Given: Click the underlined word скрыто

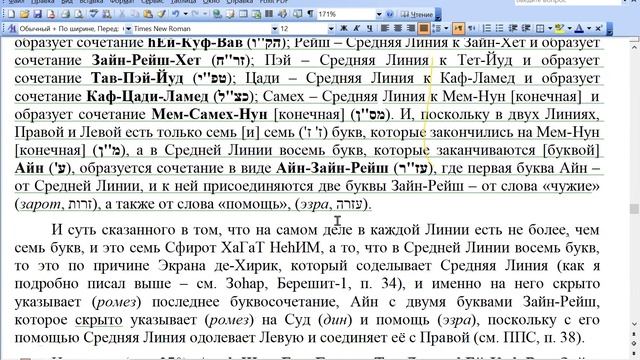Looking at the screenshot, I should (x=98, y=320).
